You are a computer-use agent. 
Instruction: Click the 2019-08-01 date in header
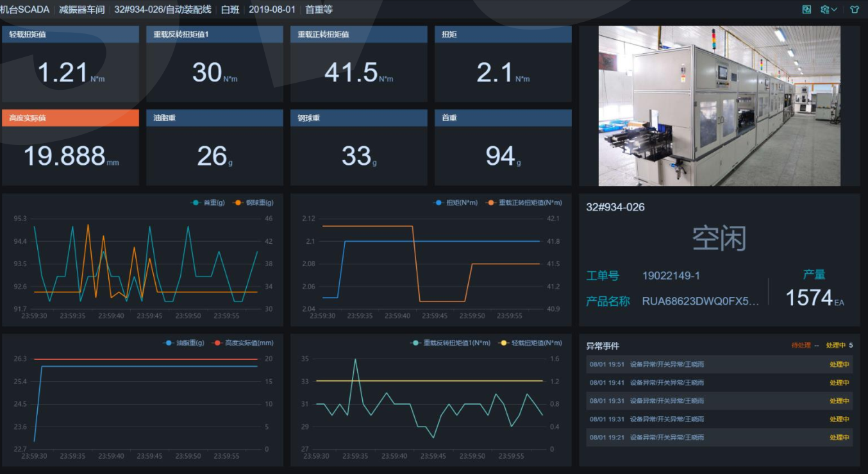pos(272,10)
